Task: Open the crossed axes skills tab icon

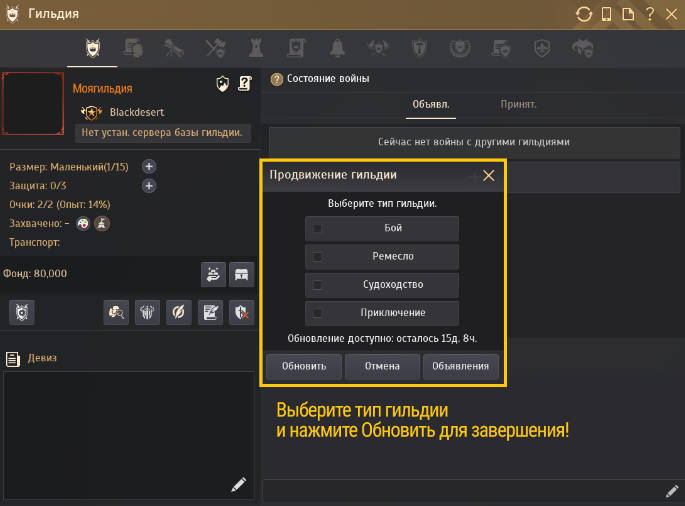Action: point(215,48)
